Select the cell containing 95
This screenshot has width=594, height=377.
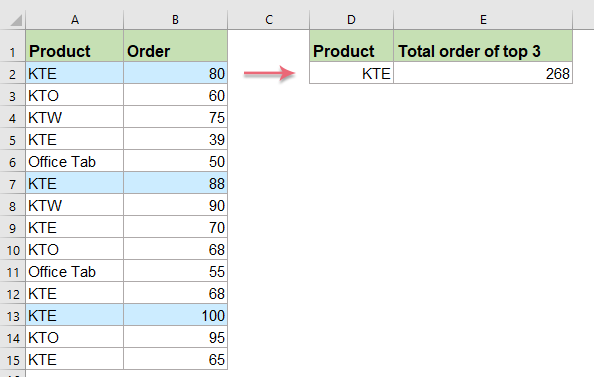pos(175,337)
